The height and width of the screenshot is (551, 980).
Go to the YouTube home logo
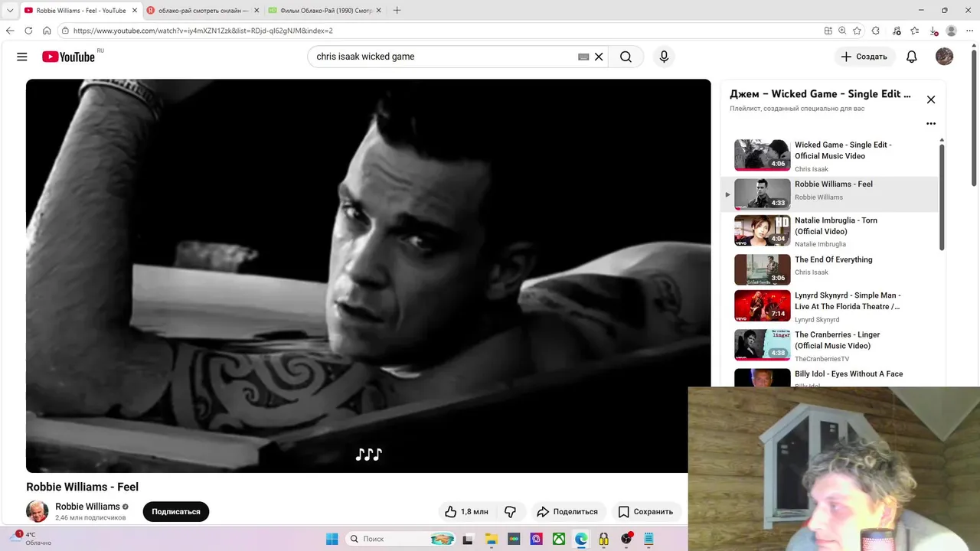pos(69,57)
